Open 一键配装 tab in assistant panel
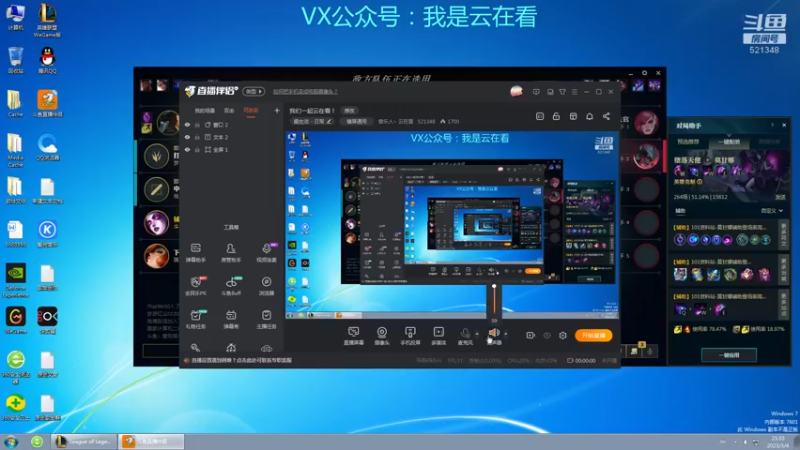 (x=729, y=142)
